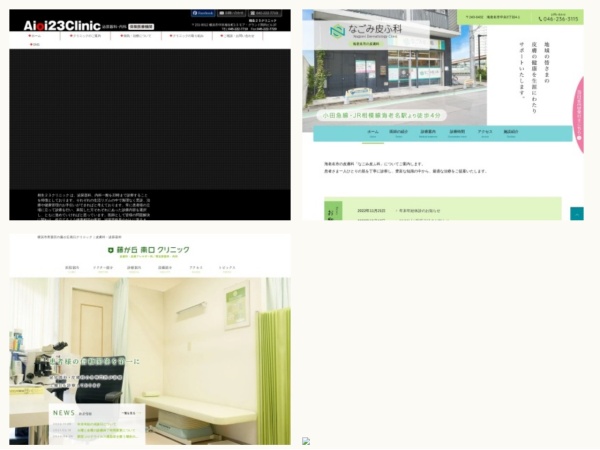Click the green shield icon beside 藤が丘 南口 クリニック
Screen dimensions: 600x450
point(111,250)
